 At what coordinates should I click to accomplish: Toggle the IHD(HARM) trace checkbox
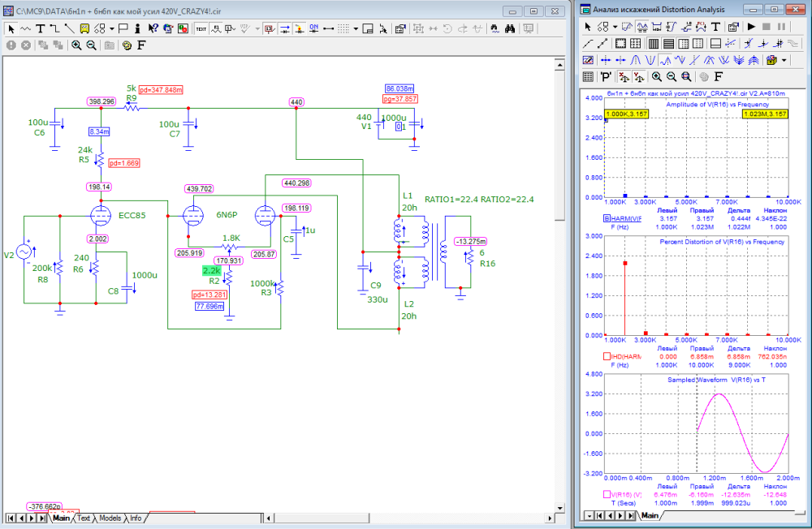click(x=606, y=356)
